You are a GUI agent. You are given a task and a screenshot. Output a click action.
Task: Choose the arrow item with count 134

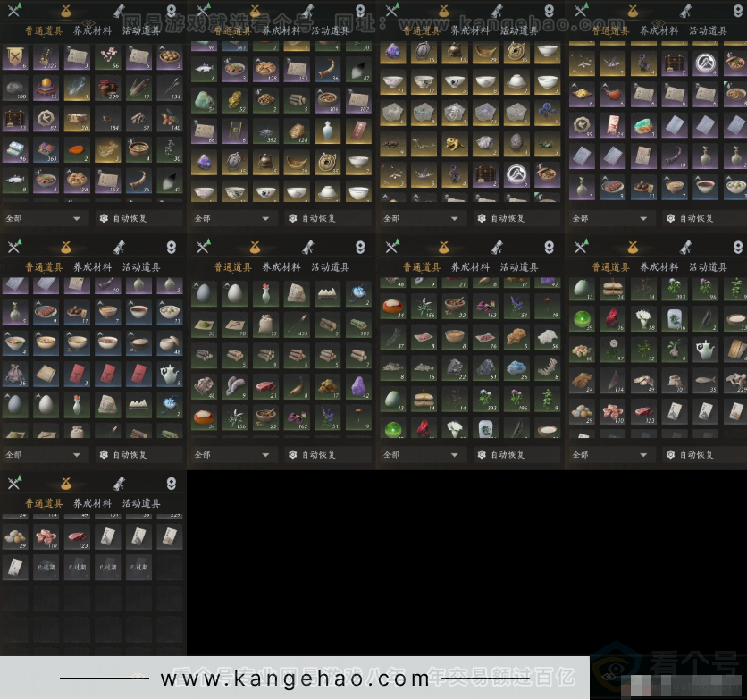pyautogui.click(x=170, y=89)
